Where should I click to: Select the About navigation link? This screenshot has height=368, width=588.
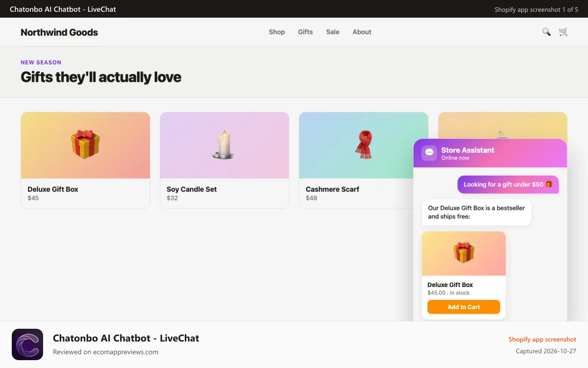click(x=362, y=32)
